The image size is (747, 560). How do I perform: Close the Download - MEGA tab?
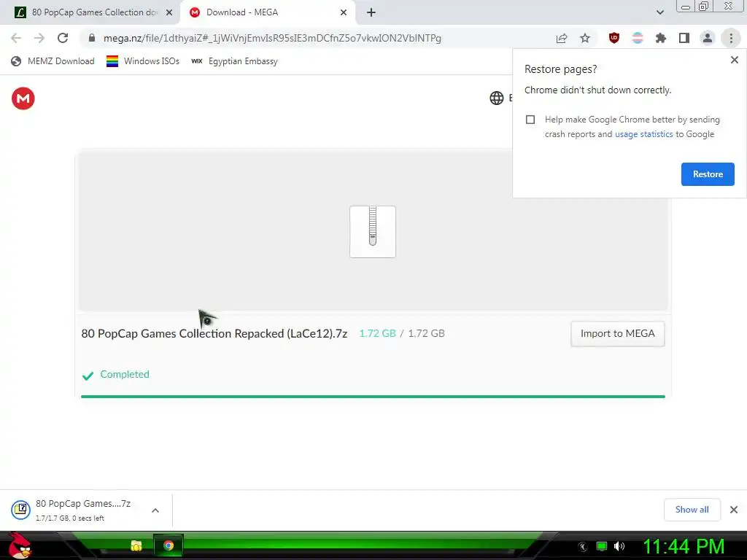coord(344,12)
